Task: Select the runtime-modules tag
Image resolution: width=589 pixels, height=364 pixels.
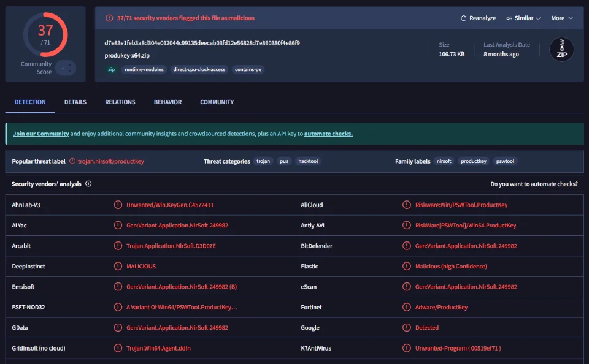Action: 144,69
